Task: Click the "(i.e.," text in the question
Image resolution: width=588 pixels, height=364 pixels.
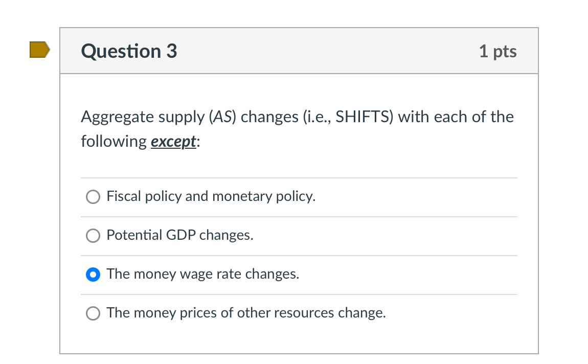Action: pos(318,117)
